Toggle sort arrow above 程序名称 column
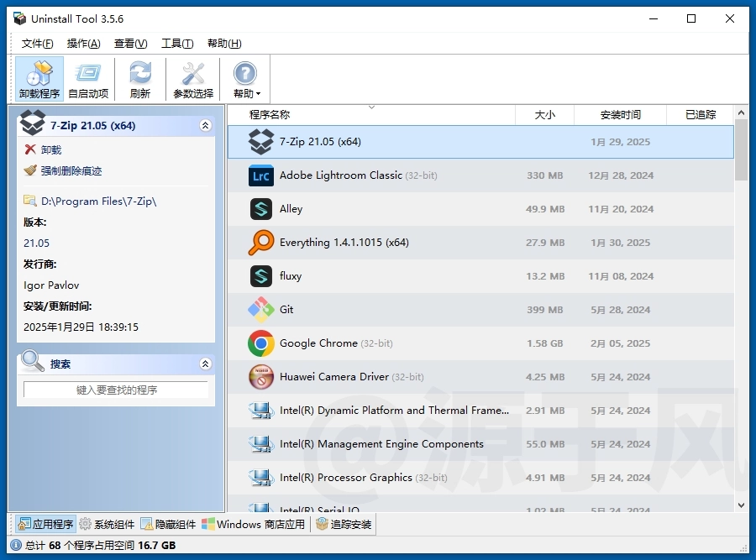 coord(371,107)
